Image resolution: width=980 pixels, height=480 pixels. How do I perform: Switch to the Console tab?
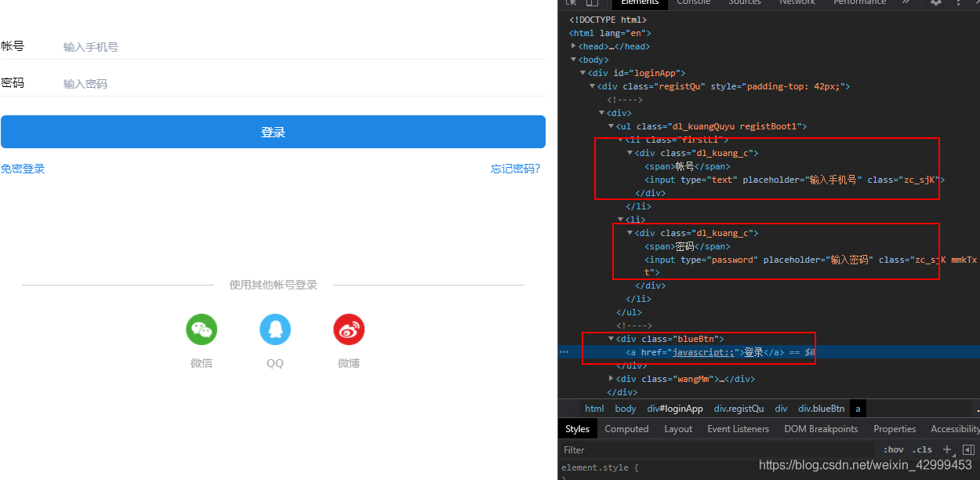point(694,2)
